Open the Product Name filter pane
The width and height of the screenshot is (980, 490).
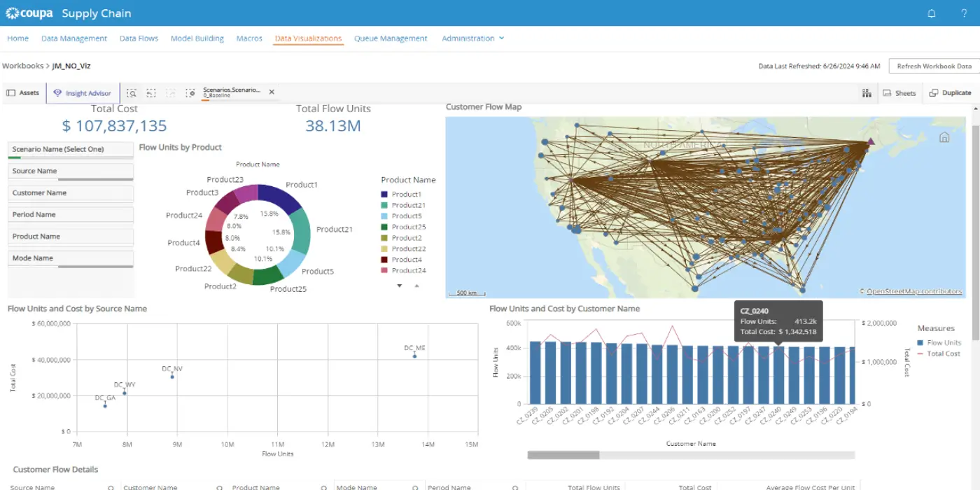coord(70,237)
